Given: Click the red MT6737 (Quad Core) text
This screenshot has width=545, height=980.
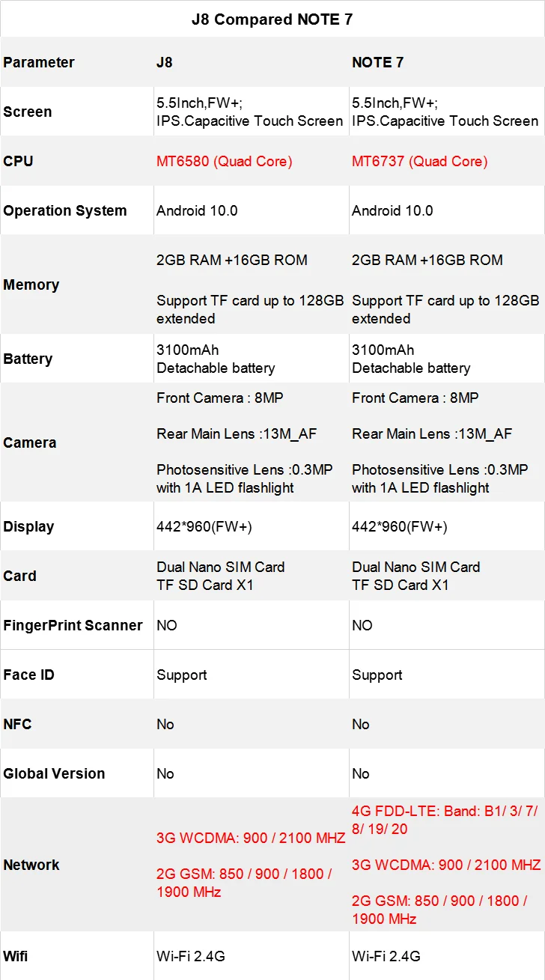Looking at the screenshot, I should (x=419, y=161).
